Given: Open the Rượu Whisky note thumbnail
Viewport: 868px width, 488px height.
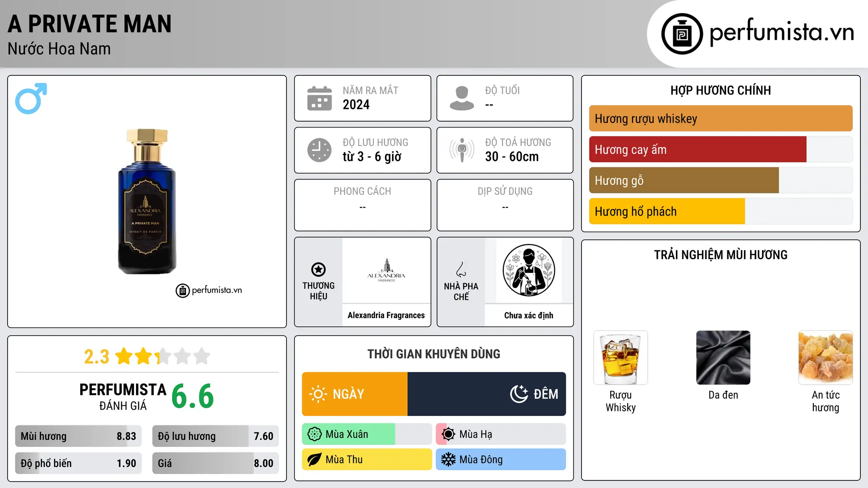Looking at the screenshot, I should 620,358.
